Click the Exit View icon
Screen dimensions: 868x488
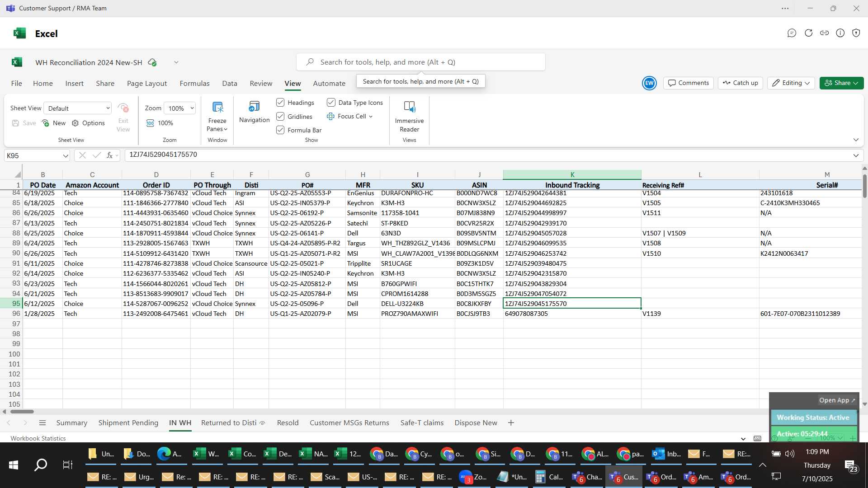pyautogui.click(x=123, y=117)
